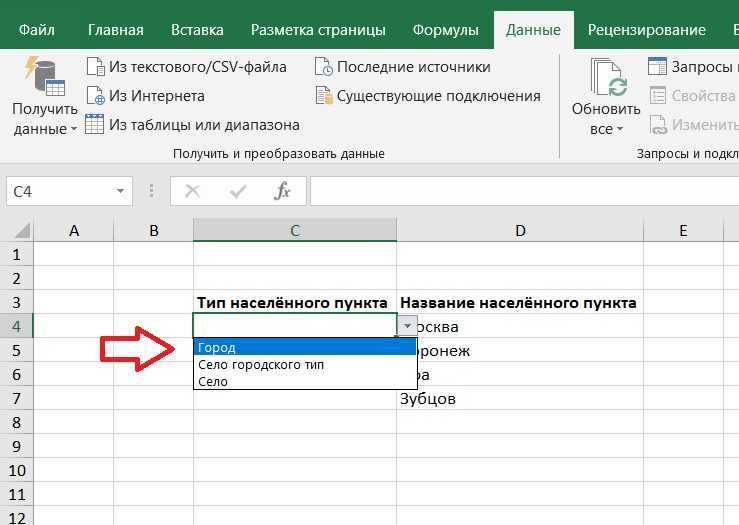The width and height of the screenshot is (739, 525).
Task: Select column C header
Action: (x=295, y=230)
